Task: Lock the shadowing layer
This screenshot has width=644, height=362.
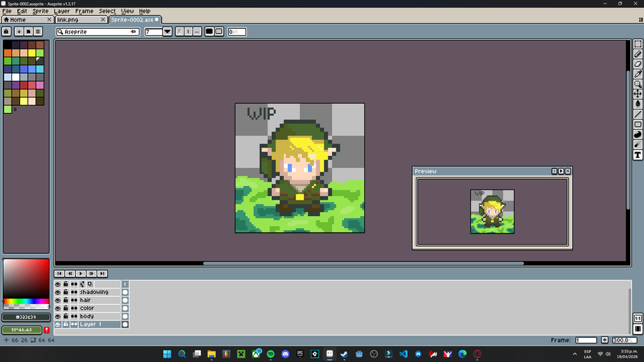Action: coord(66,292)
